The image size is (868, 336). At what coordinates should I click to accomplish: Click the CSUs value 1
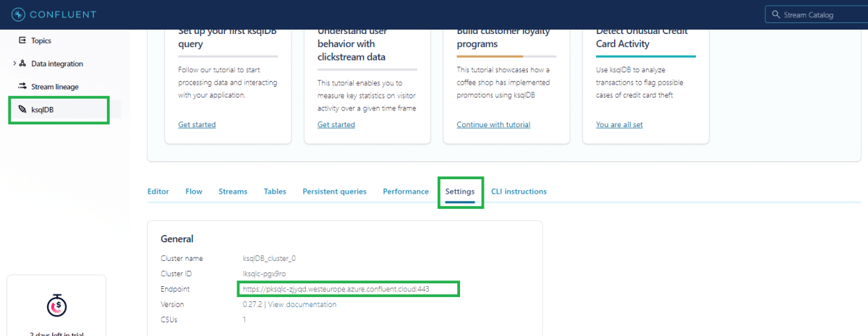244,319
